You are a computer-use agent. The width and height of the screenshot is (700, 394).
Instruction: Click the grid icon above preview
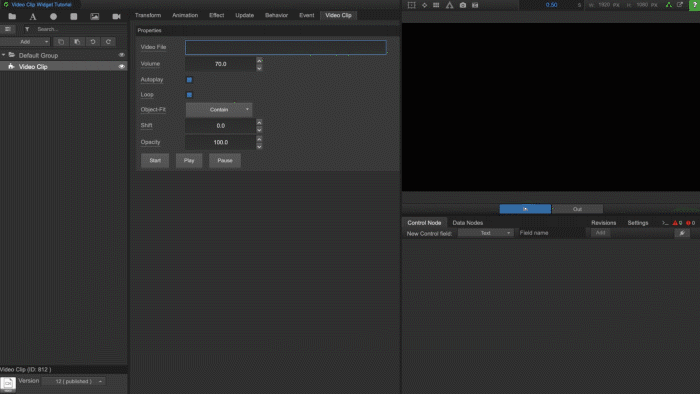(x=436, y=5)
